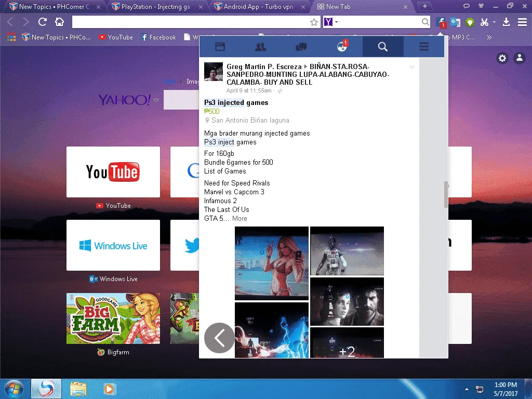Click poster's profile picture thumbnail
Image resolution: width=532 pixels, height=399 pixels.
click(214, 72)
